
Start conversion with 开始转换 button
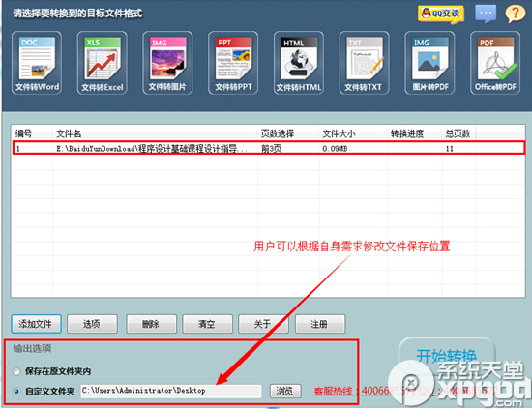coord(447,356)
